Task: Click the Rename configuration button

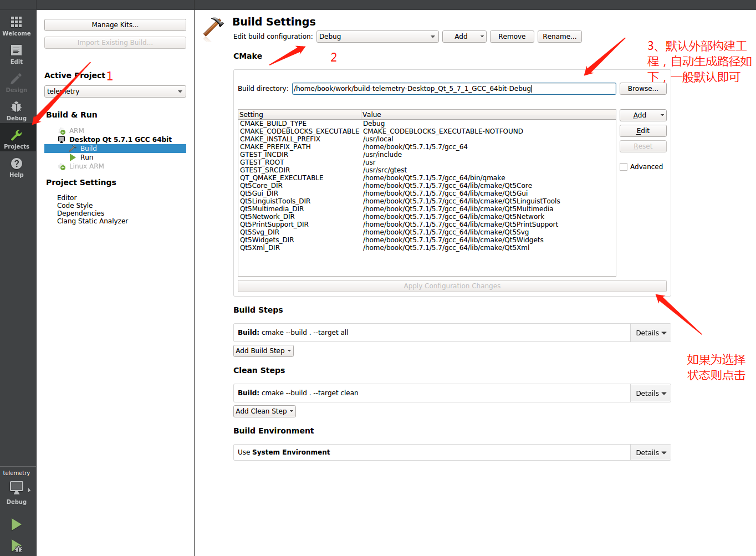Action: (x=560, y=37)
